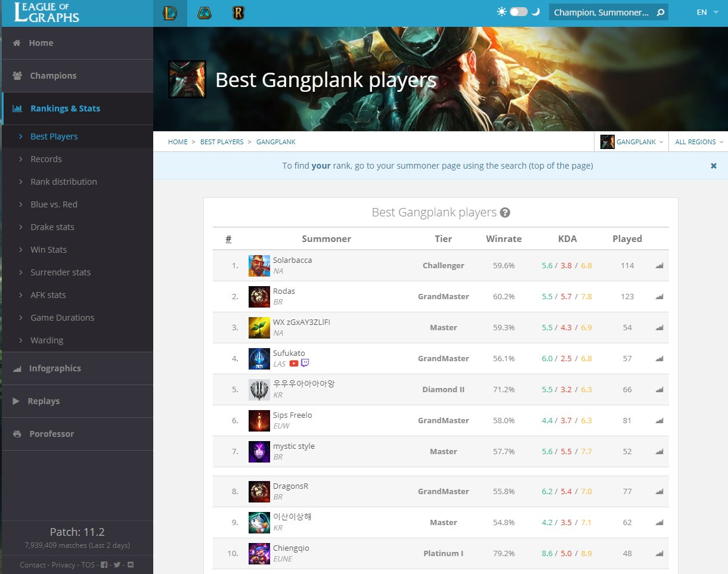Click Privacy footer link
Image resolution: width=728 pixels, height=574 pixels.
point(63,564)
